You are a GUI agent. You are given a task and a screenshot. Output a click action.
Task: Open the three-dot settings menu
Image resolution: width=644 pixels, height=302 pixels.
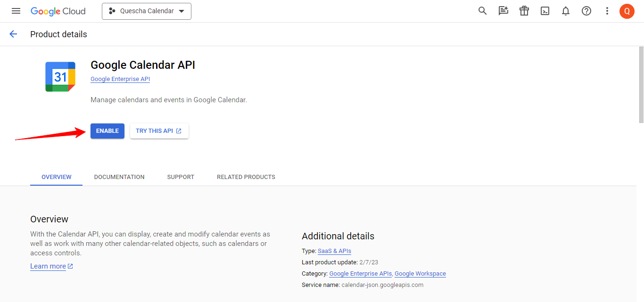tap(607, 11)
